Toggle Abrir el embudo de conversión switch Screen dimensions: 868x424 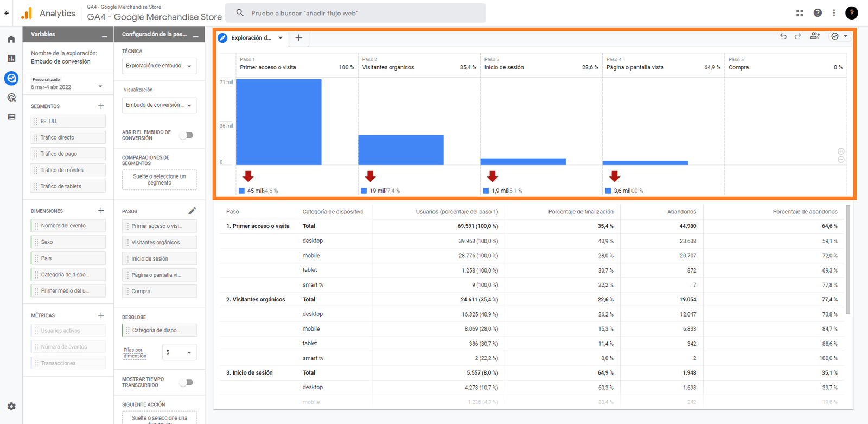[187, 135]
